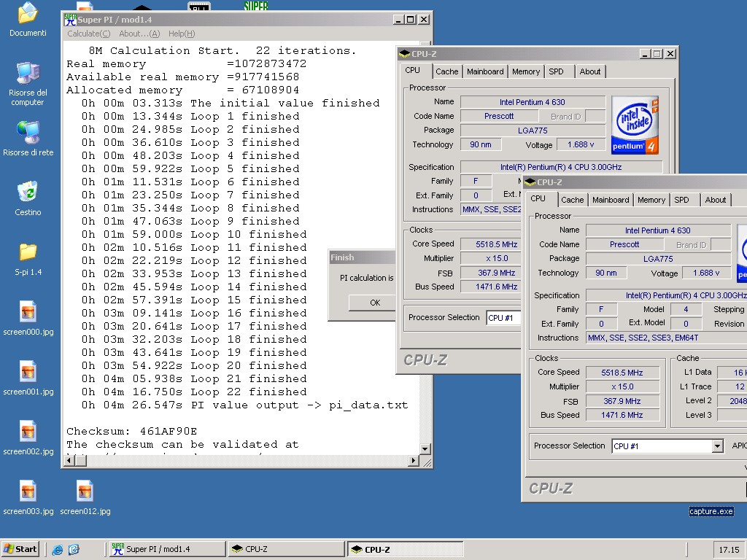Switch to Super PI / mod1.4 taskbar button
This screenshot has height=560, width=747.
tap(167, 549)
